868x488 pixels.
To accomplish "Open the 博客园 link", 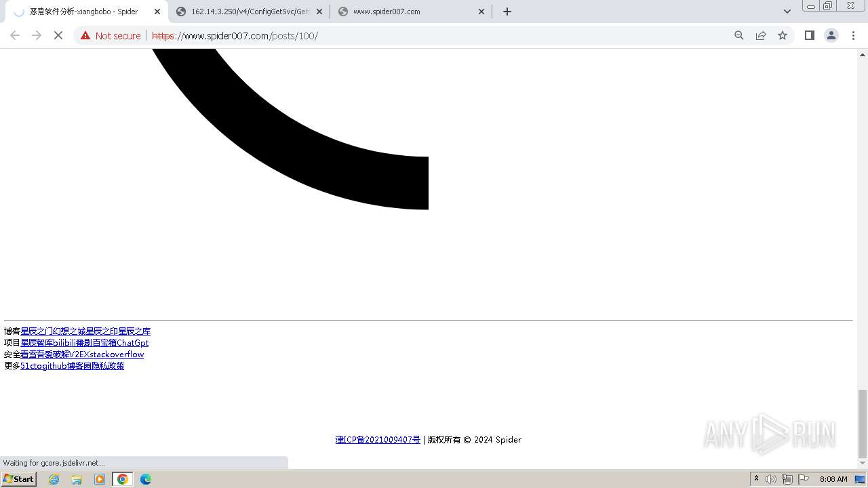I will point(79,366).
